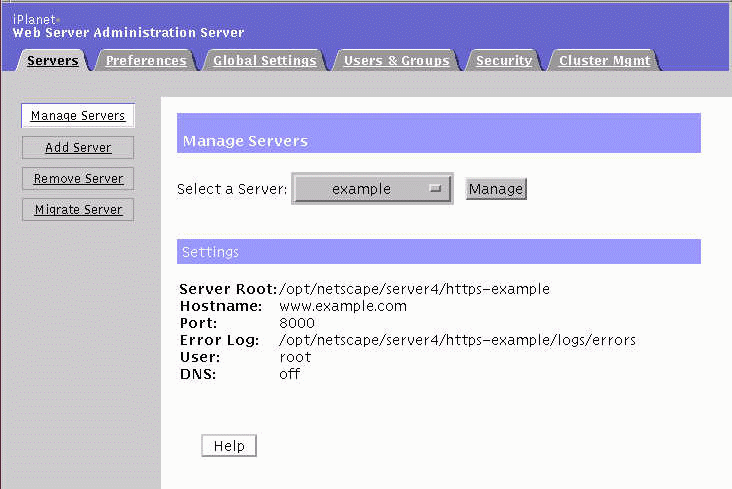
Task: Click the DNS value off
Action: [289, 374]
